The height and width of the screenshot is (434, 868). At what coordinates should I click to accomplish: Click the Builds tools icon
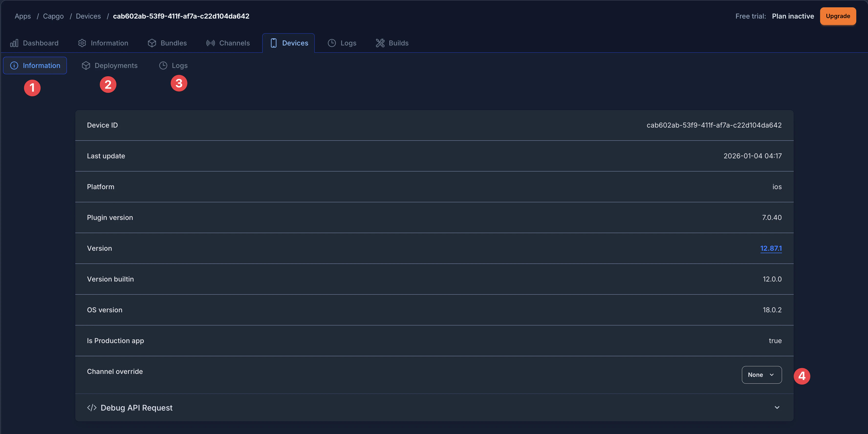pyautogui.click(x=380, y=43)
